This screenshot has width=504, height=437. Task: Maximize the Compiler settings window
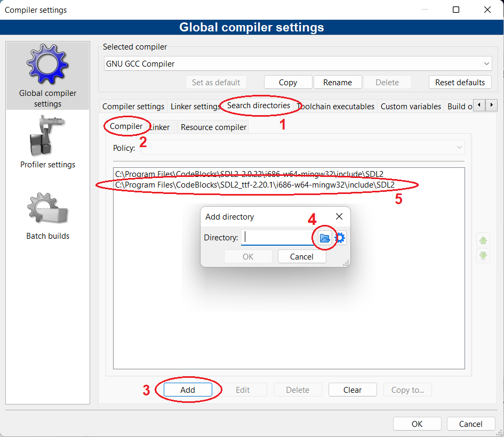[x=456, y=10]
